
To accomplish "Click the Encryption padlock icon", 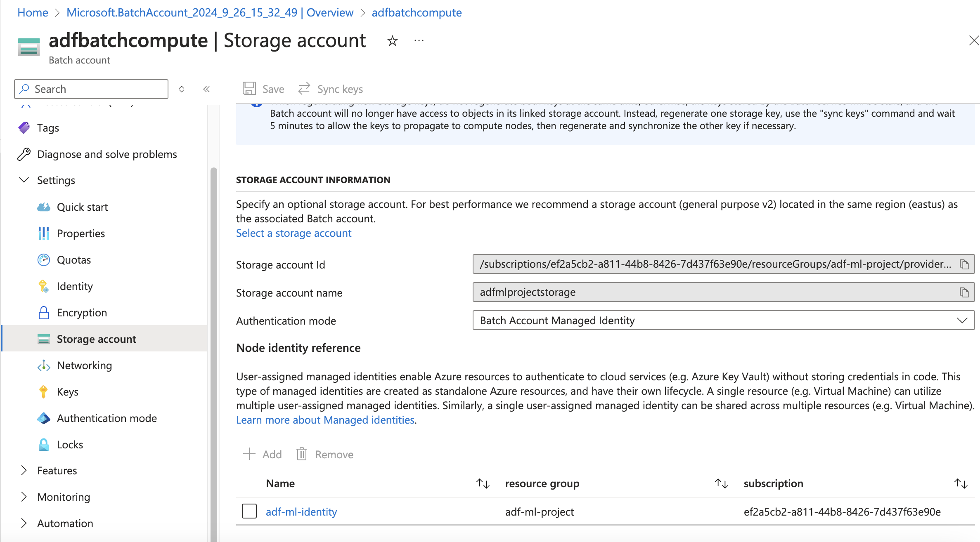I will (44, 313).
